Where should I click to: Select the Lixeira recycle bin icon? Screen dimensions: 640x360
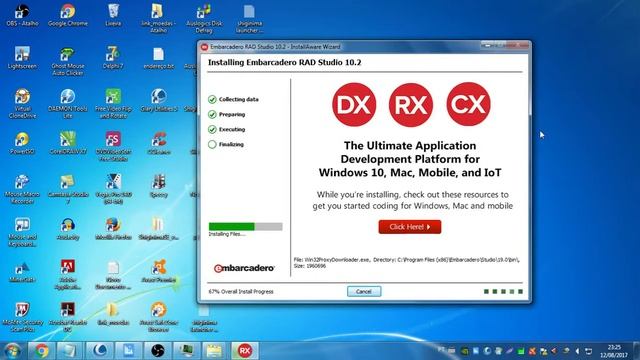[113, 15]
